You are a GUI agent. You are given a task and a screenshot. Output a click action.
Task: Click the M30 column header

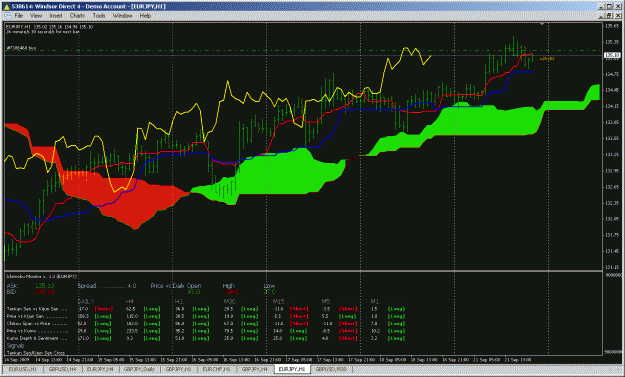coord(229,302)
